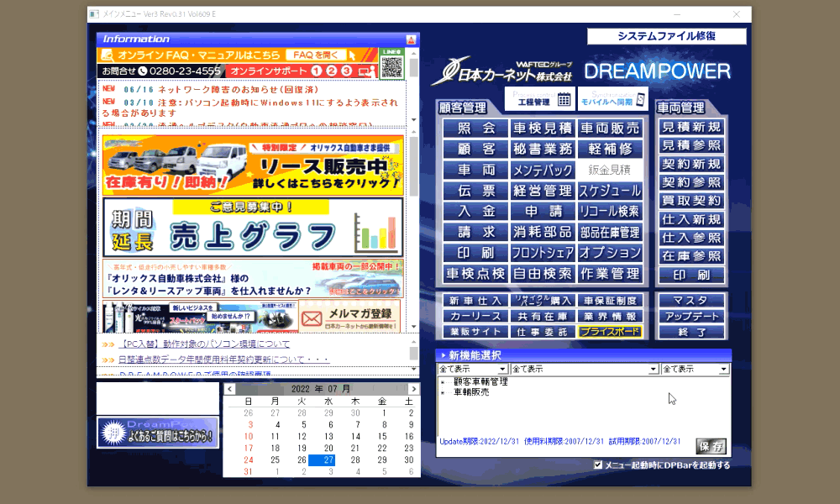This screenshot has height=504, width=840.
Task: Go to previous month in calendar
Action: coord(230,389)
